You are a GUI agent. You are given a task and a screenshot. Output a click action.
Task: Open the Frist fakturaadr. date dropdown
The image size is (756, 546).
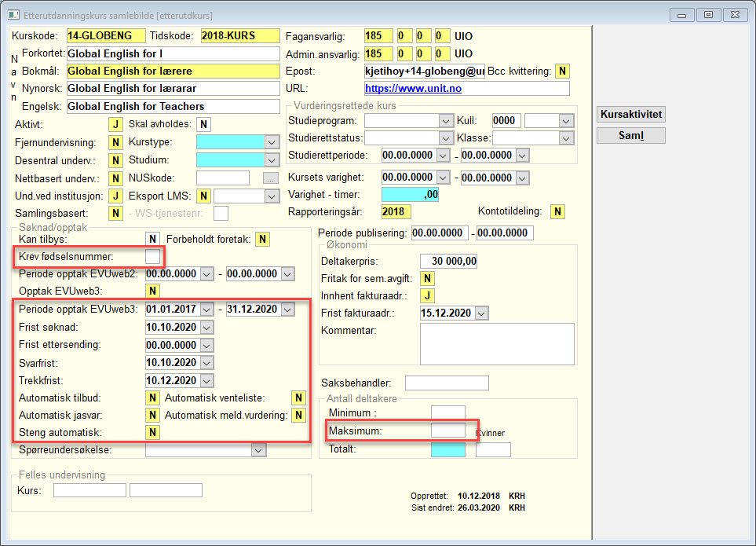click(481, 313)
